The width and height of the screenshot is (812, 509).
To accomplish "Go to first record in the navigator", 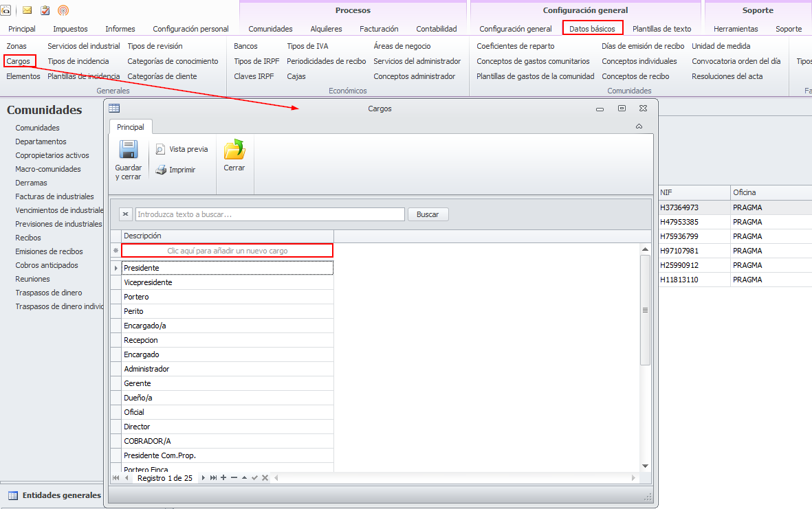I will (116, 478).
